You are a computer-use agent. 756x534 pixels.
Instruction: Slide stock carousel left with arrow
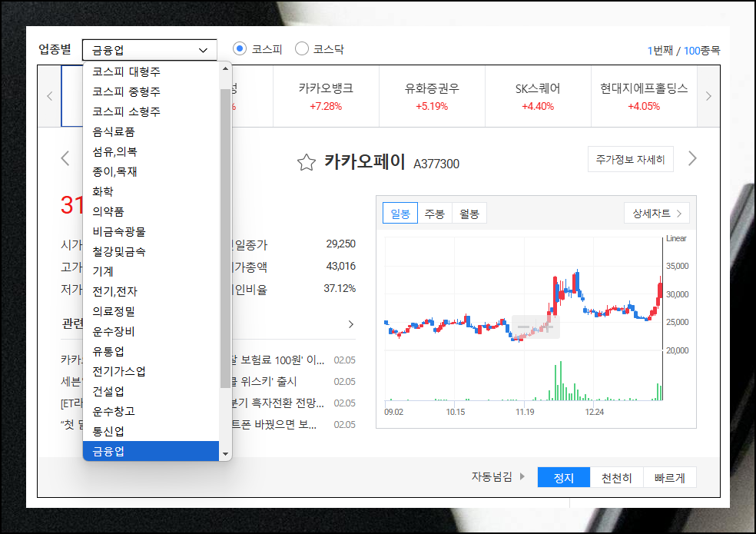pos(50,96)
